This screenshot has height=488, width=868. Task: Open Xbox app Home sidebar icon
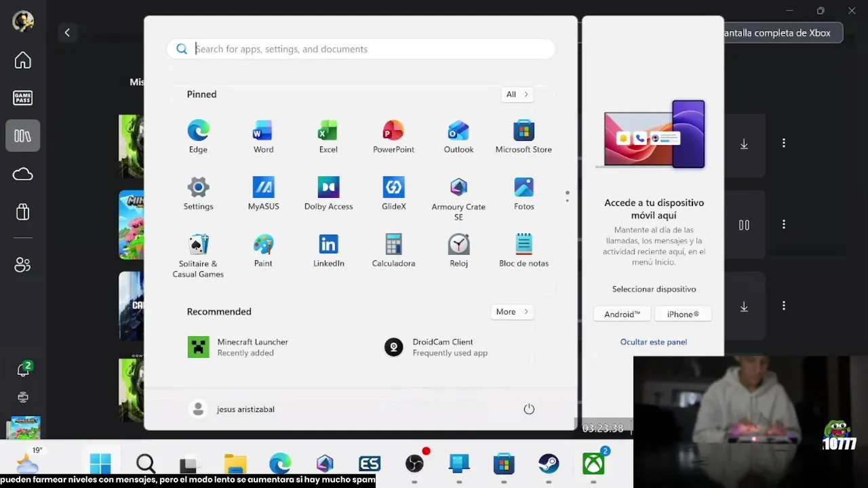click(x=23, y=60)
